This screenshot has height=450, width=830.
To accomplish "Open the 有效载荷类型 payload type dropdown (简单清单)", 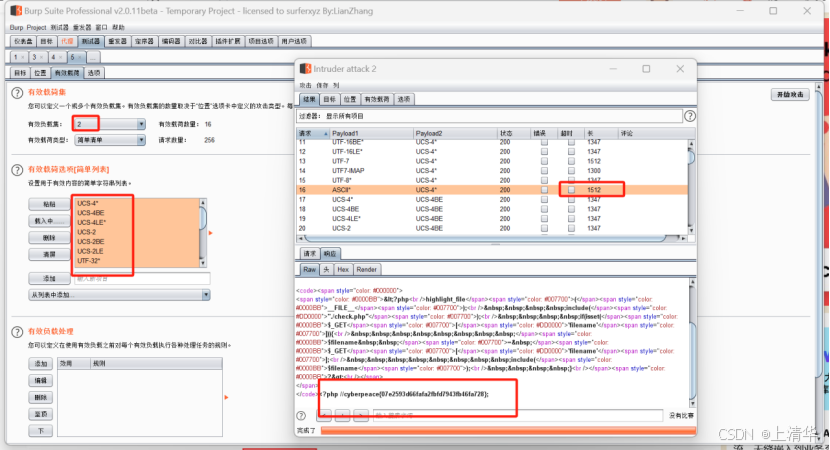I will coord(110,140).
